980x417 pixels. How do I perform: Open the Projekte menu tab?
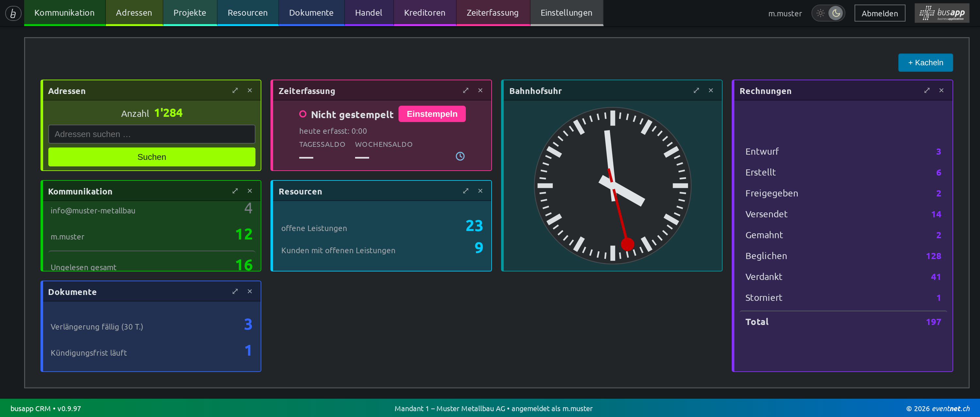click(190, 13)
